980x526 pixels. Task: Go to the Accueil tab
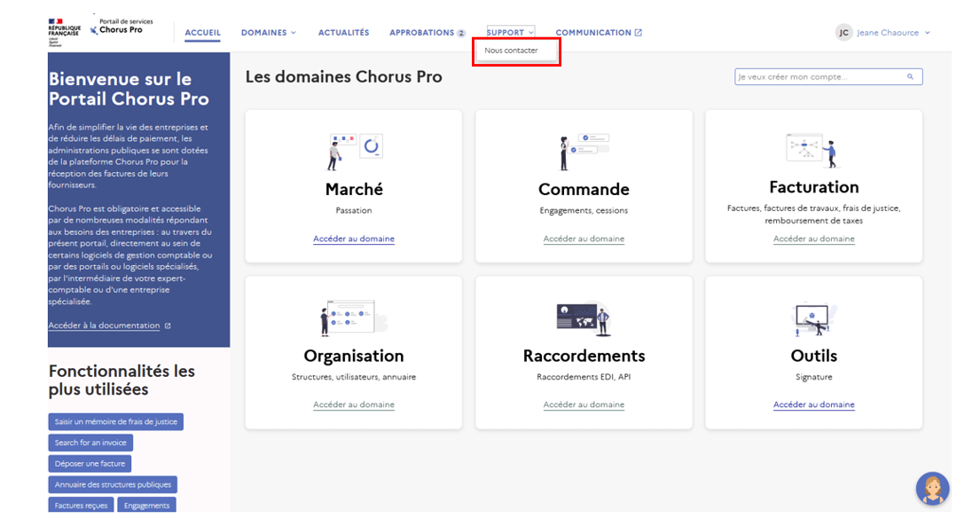click(202, 33)
